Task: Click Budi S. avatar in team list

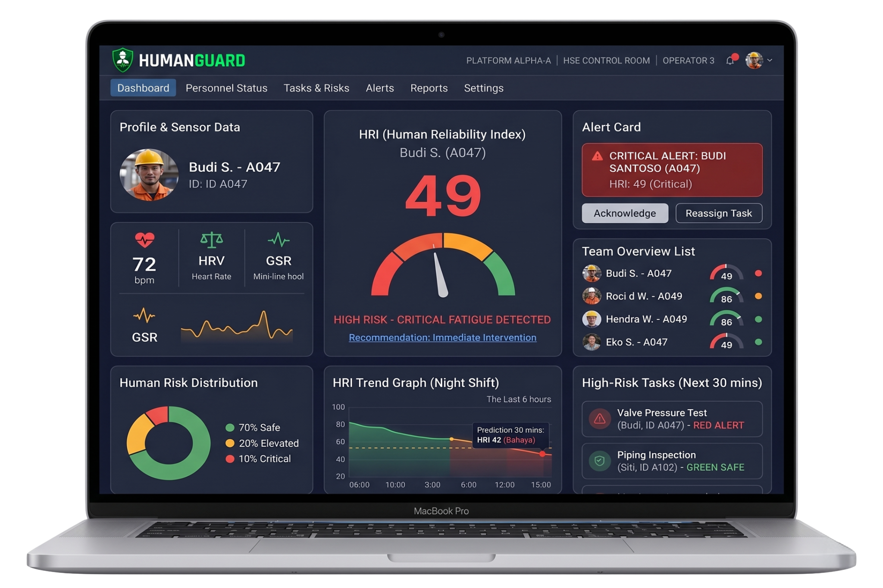Action: 592,273
